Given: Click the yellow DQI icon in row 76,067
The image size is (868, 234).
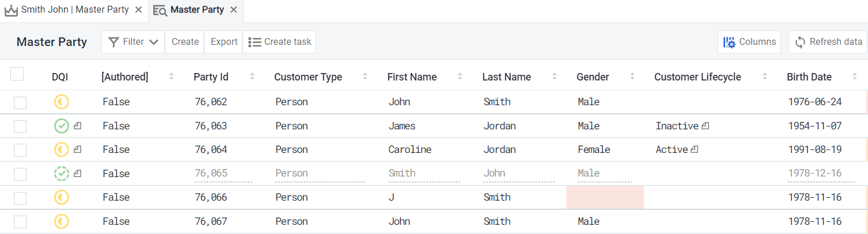Looking at the screenshot, I should (x=62, y=221).
